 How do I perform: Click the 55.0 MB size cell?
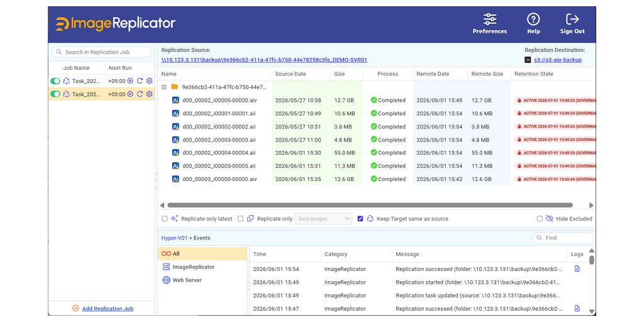click(344, 153)
